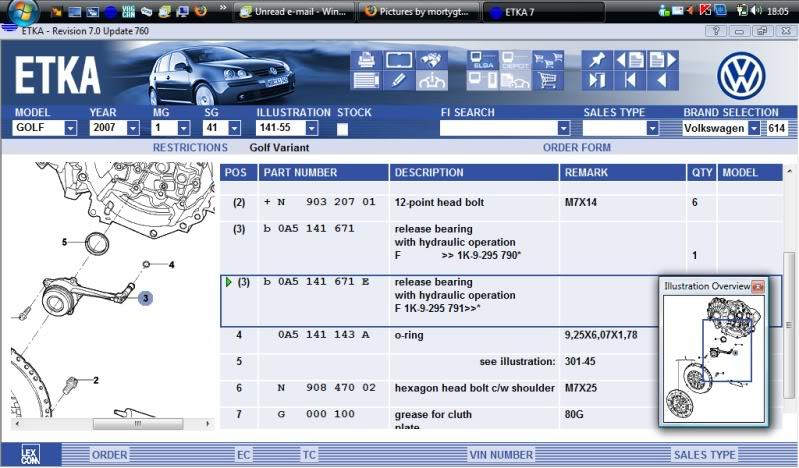Click the vehicle chassis icon under binoculars

tap(432, 80)
